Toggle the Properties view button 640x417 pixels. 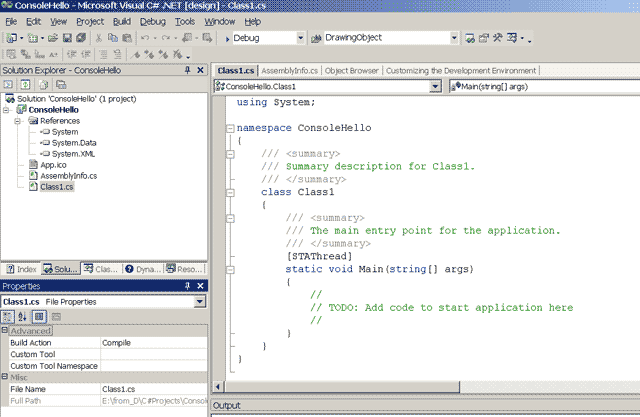(x=39, y=317)
